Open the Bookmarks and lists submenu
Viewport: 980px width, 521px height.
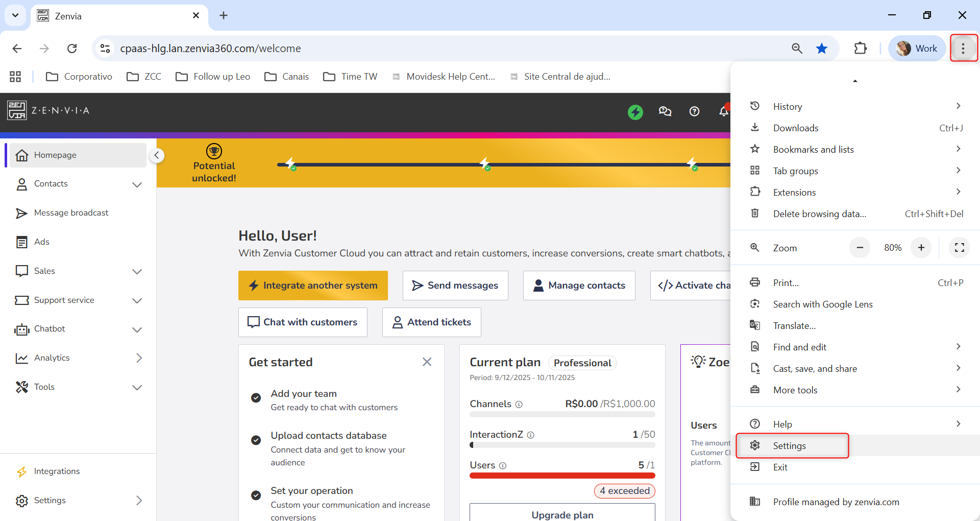tap(855, 149)
